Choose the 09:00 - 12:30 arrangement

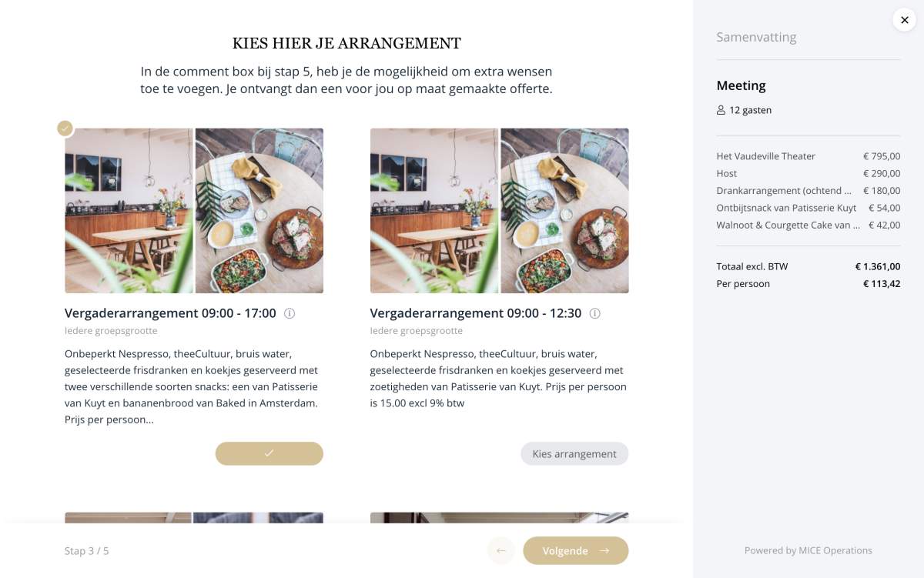[x=574, y=453]
